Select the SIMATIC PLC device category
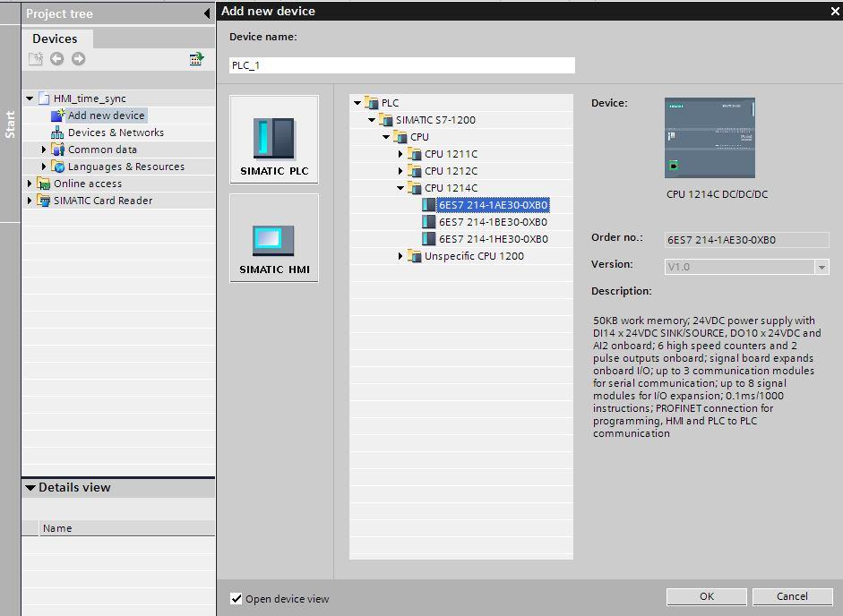This screenshot has height=616, width=843. tap(274, 140)
